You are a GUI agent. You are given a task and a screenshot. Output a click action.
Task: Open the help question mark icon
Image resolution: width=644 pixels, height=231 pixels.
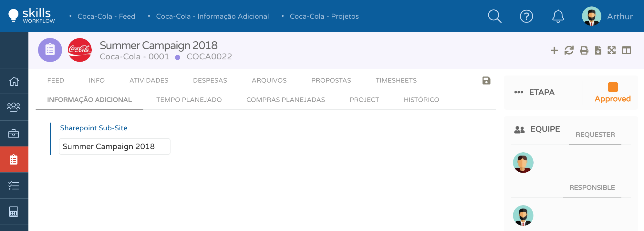tap(526, 16)
